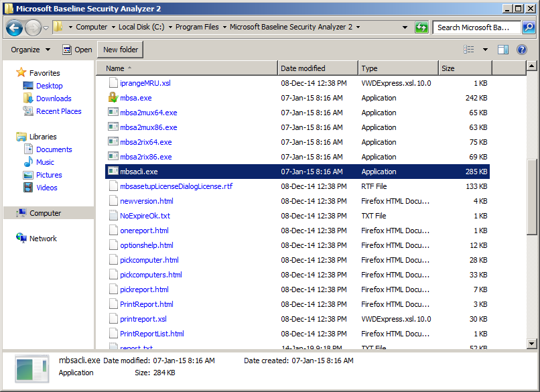Click the Forward navigation arrow button

(33, 27)
